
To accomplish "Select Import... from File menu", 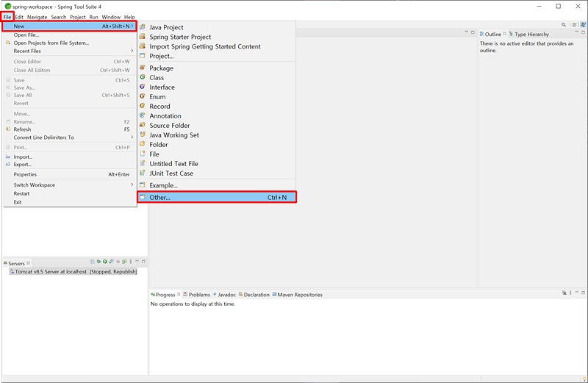I will click(70, 157).
